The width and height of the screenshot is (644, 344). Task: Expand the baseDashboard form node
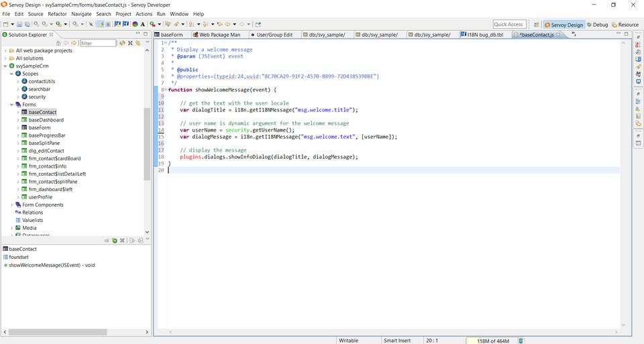(17, 120)
